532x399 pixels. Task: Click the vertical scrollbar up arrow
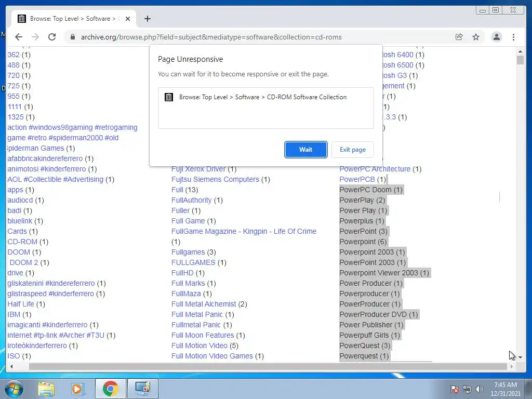pyautogui.click(x=520, y=51)
